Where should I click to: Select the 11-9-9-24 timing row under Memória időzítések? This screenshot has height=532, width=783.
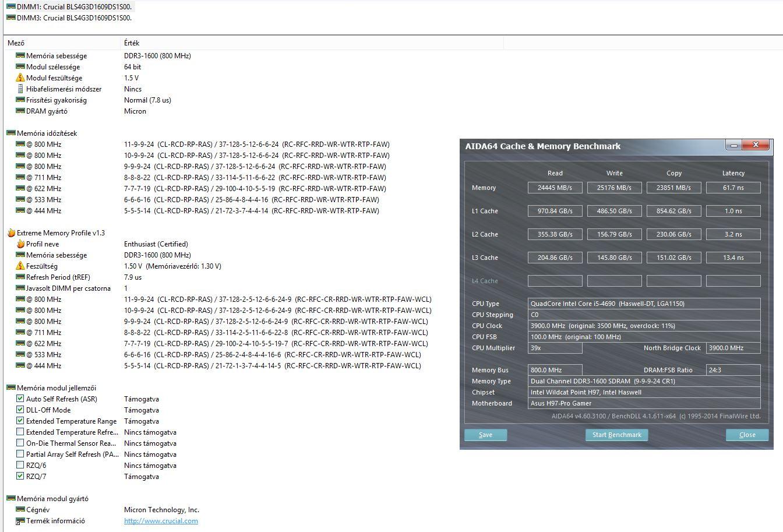point(257,144)
